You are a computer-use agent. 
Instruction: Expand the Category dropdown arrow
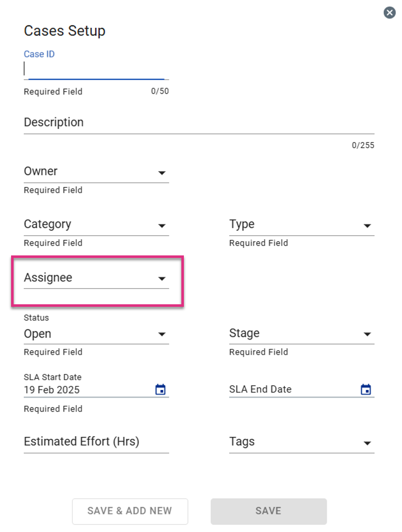click(x=162, y=226)
